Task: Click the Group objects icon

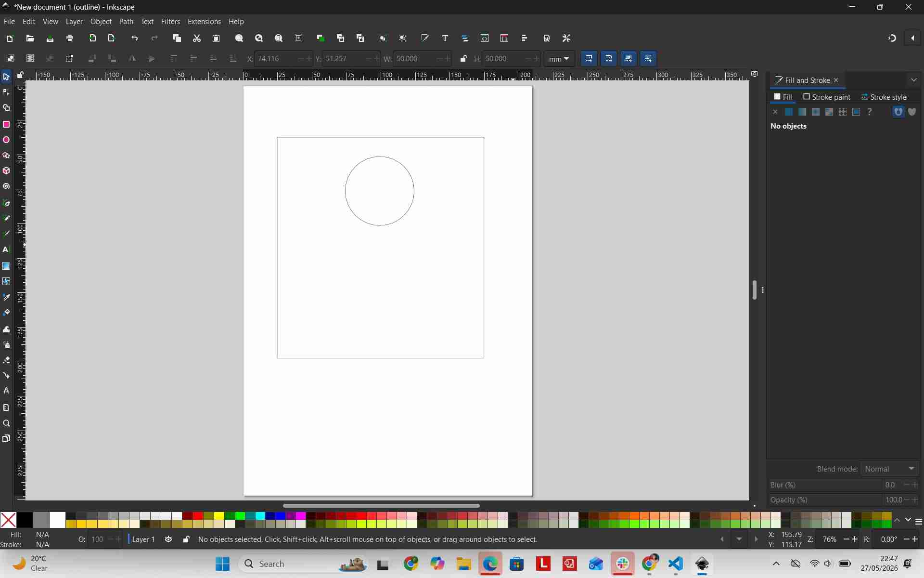Action: (383, 38)
